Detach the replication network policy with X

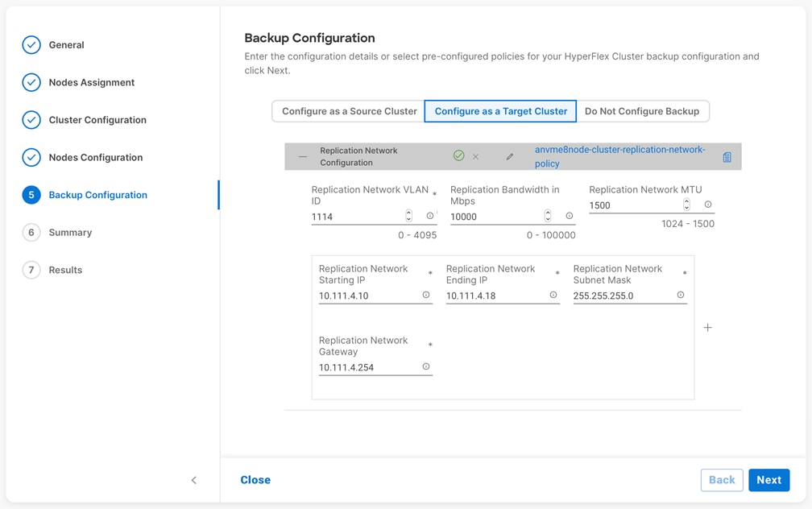(x=475, y=156)
